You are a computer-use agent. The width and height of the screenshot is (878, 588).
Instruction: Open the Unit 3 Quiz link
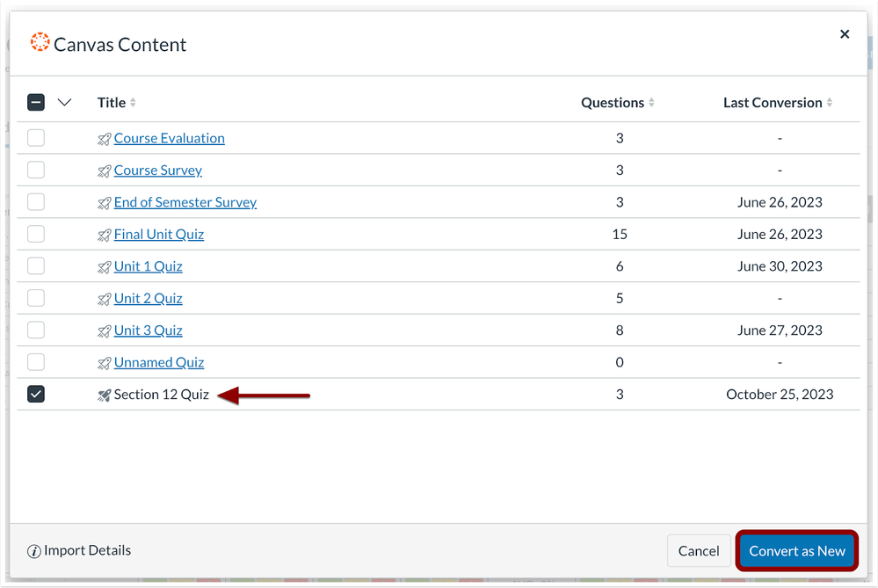[148, 330]
